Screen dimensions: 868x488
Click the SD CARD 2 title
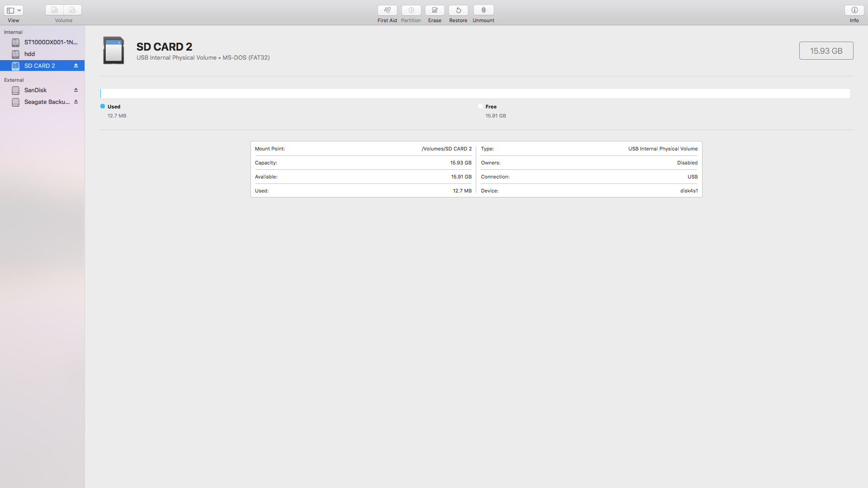pos(165,47)
